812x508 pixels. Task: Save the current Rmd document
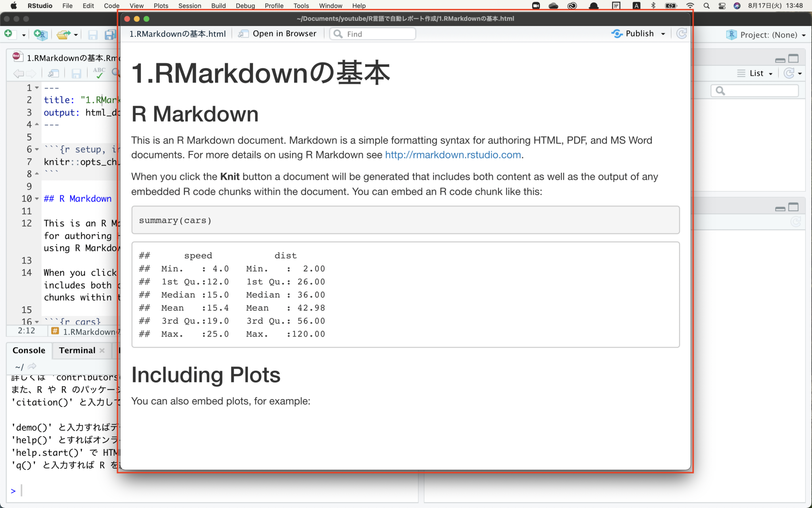(x=92, y=35)
